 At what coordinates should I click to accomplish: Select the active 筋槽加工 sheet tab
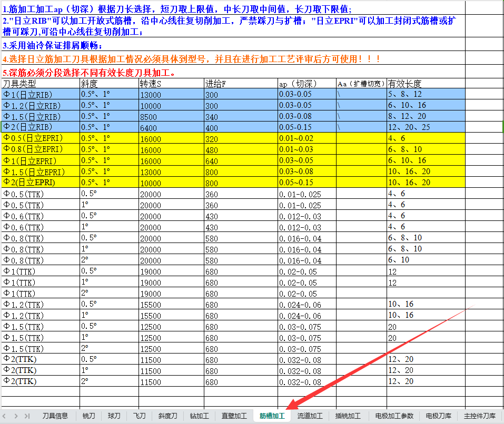272,416
